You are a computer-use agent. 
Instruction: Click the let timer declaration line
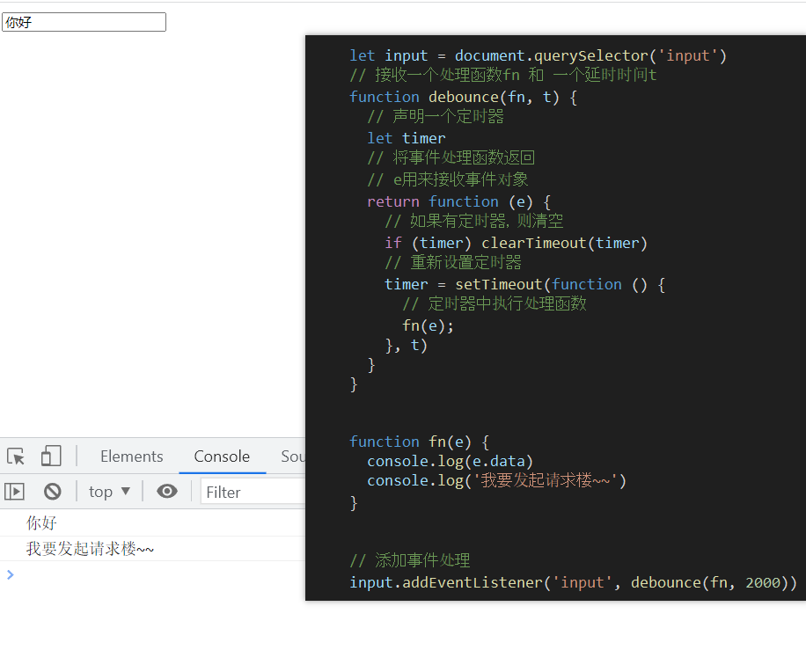406,138
